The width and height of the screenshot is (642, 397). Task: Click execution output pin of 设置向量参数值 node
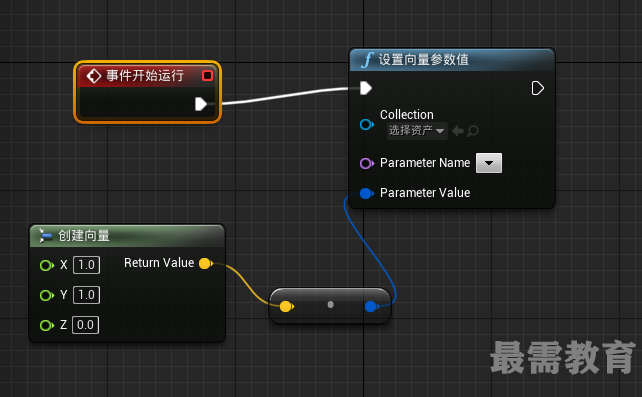point(538,88)
